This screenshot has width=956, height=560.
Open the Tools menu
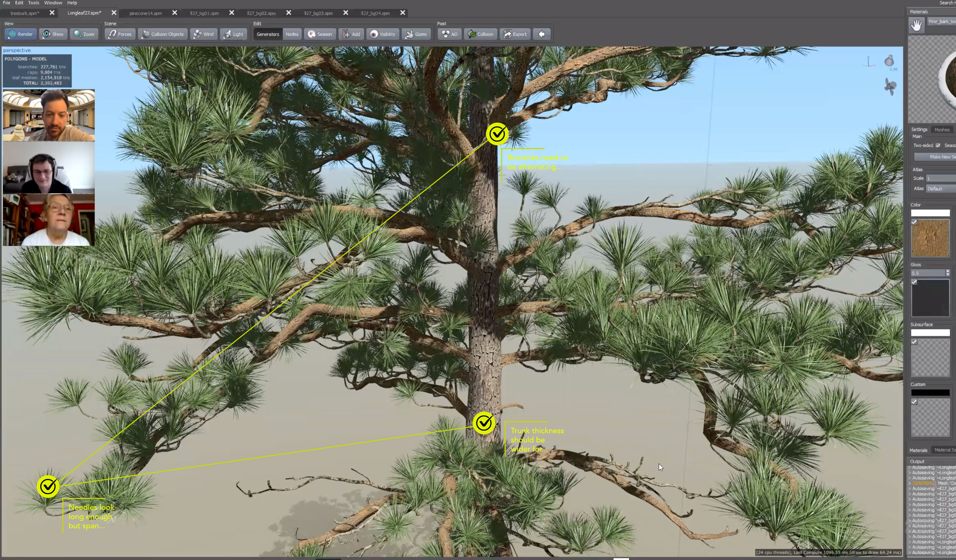point(33,3)
